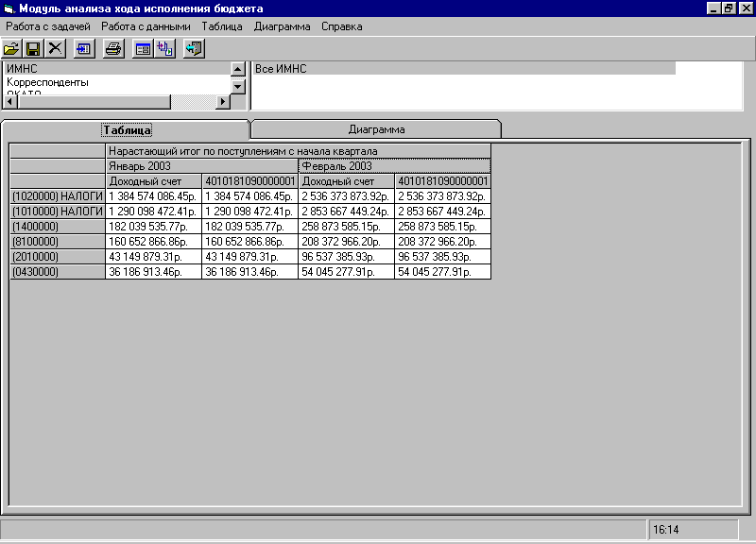Select row header (0430000)
This screenshot has height=544, width=756.
58,272
